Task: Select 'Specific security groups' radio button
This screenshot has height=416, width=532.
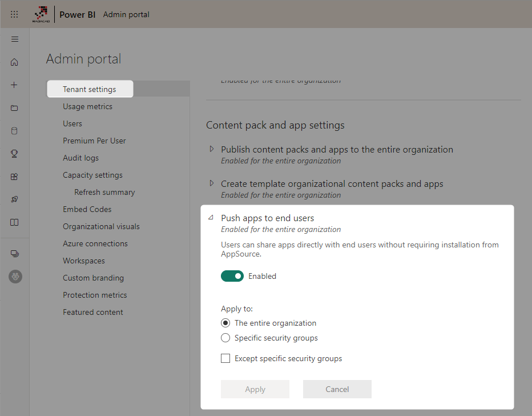Action: 225,338
